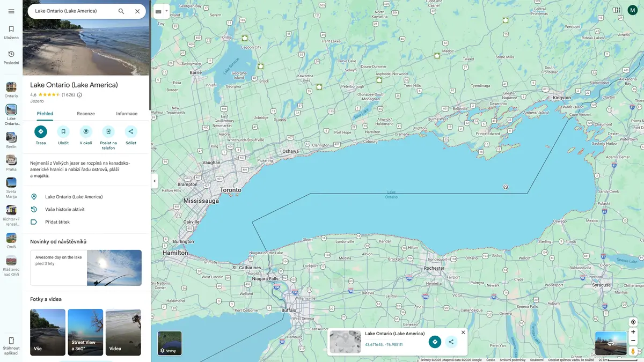Open recent place Ontario in sidebar
This screenshot has width=644, height=362.
(x=11, y=90)
